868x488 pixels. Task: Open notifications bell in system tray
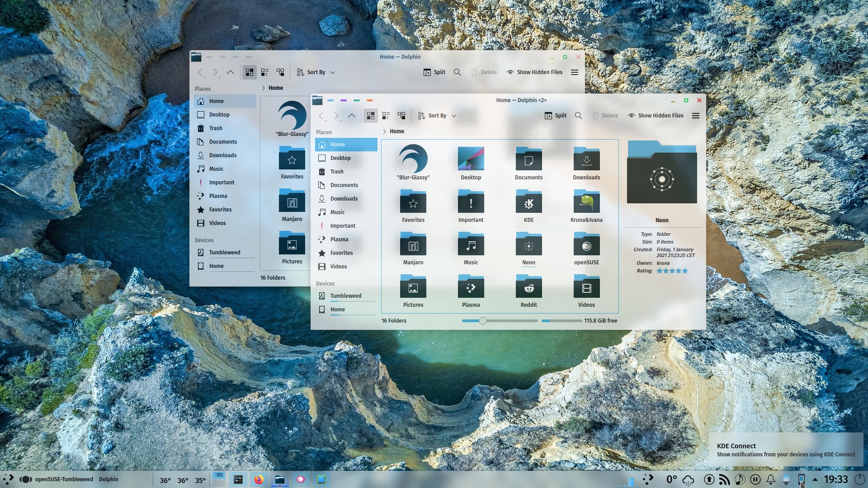(x=771, y=479)
